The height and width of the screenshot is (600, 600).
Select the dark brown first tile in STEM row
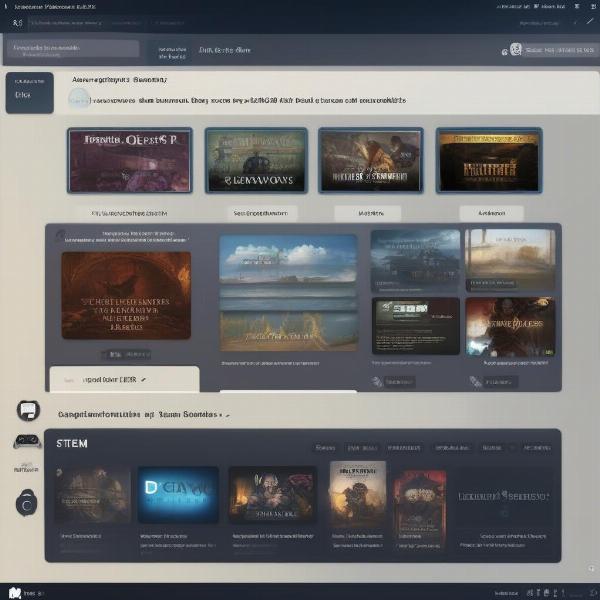pos(92,494)
